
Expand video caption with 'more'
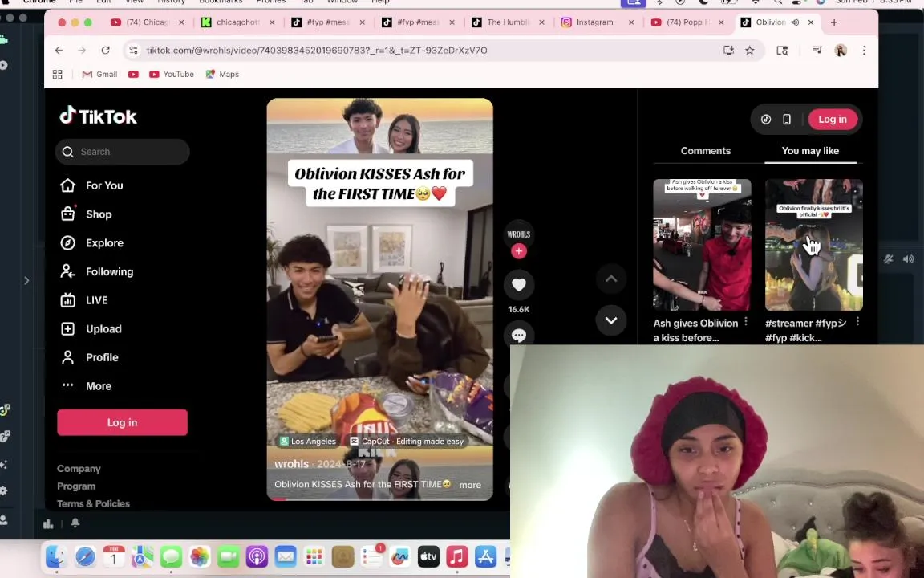click(x=470, y=485)
